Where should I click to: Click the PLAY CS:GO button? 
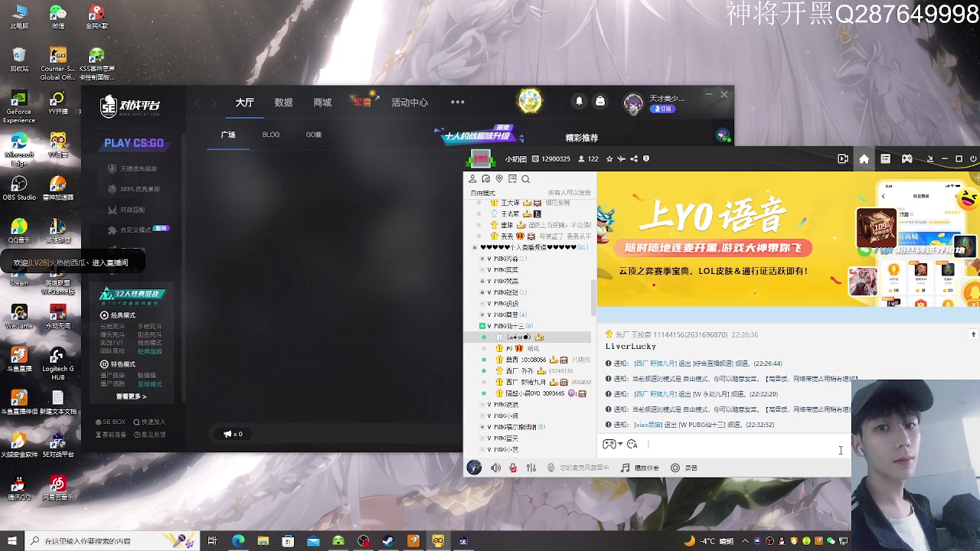[132, 143]
